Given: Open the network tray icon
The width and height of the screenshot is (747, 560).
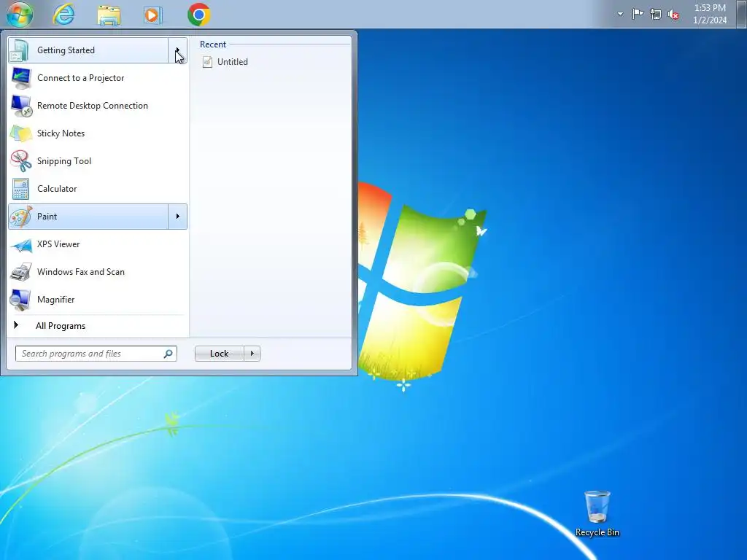Looking at the screenshot, I should click(656, 15).
